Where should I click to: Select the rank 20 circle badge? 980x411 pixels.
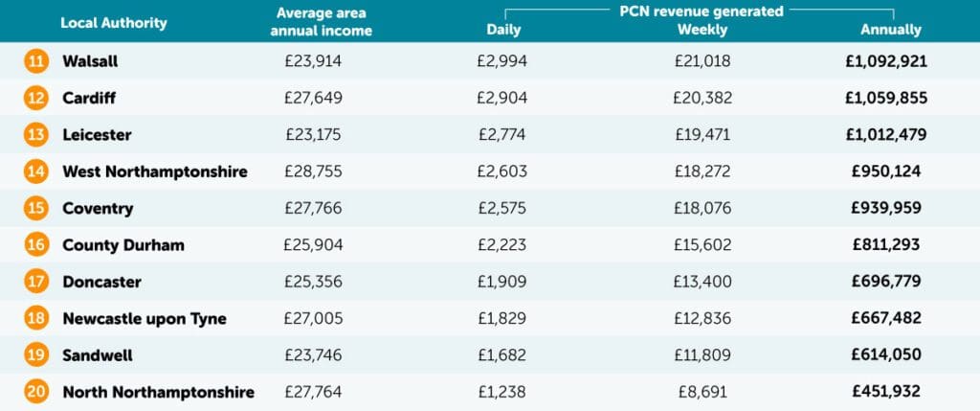tap(35, 392)
